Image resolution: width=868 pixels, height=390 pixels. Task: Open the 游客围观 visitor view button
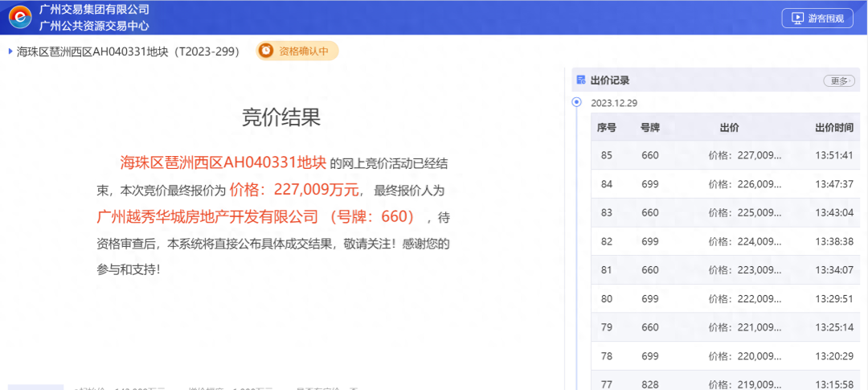click(817, 18)
